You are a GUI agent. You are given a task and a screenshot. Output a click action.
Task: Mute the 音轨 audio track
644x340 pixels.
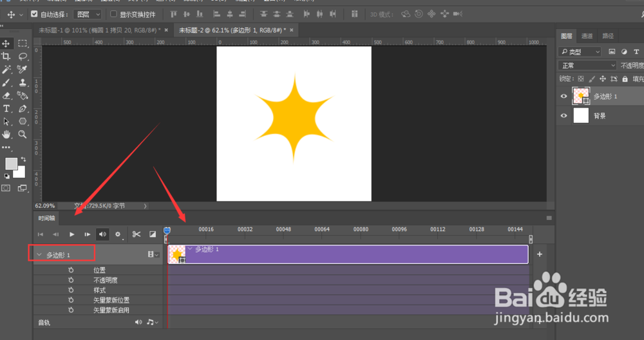coord(138,323)
